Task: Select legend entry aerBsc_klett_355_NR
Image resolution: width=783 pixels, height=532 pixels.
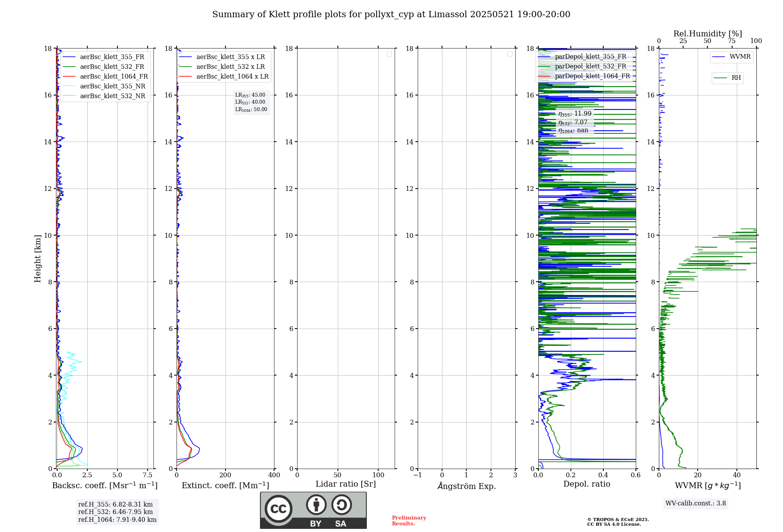Action: [105, 86]
